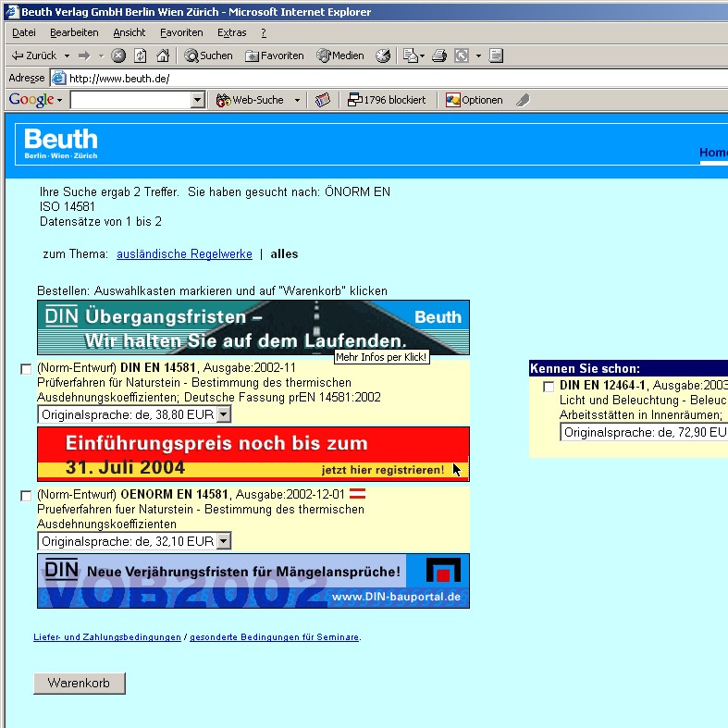Open the Medien toolbar button
The height and width of the screenshot is (728, 728).
340,56
